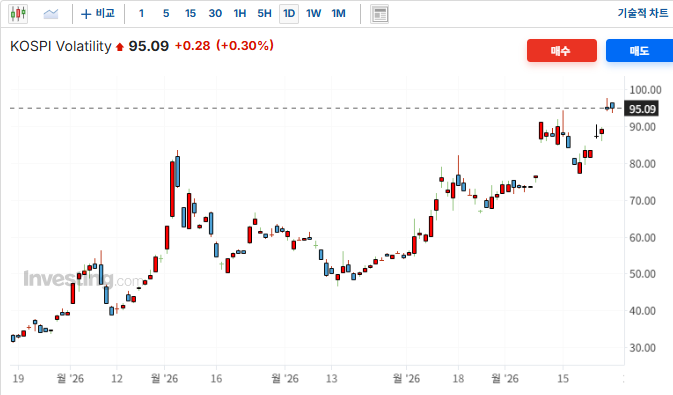673x395 pixels.
Task: Select the 5H interval
Action: [x=264, y=14]
